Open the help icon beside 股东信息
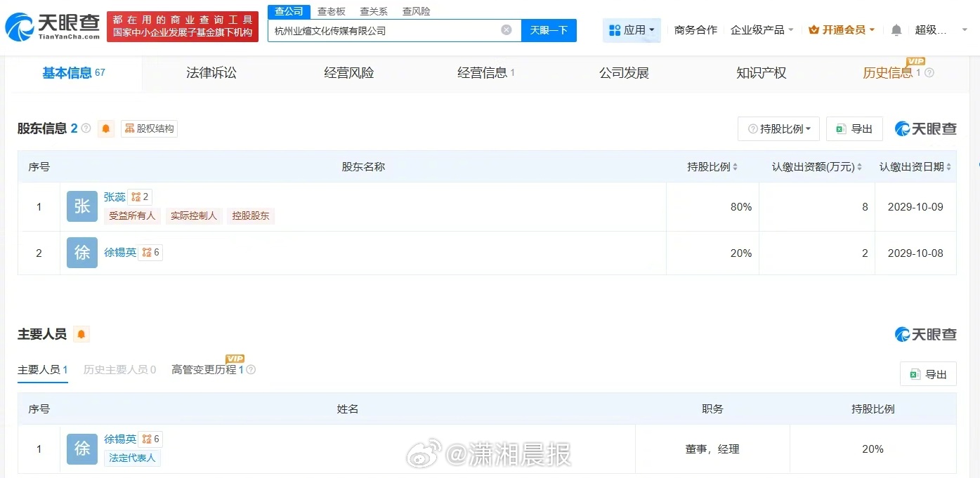 86,128
